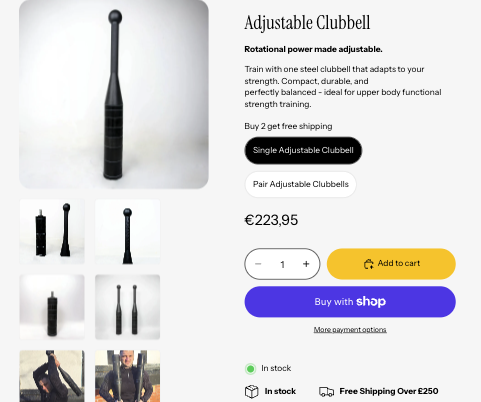This screenshot has height=402, width=481.
Task: Increase quantity with the plus icon
Action: pos(306,264)
